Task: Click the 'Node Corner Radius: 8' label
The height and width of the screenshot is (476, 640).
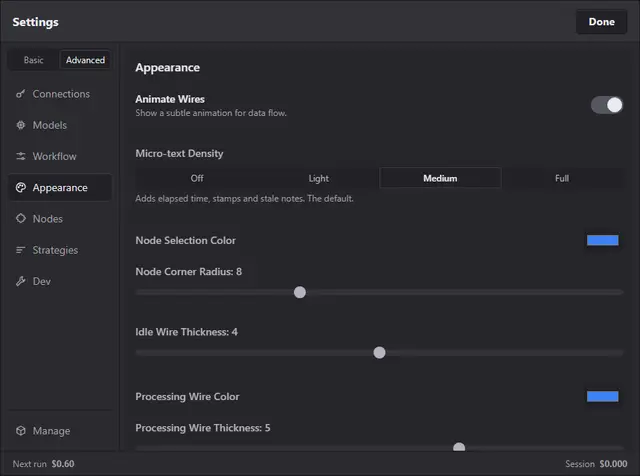Action: pos(189,271)
